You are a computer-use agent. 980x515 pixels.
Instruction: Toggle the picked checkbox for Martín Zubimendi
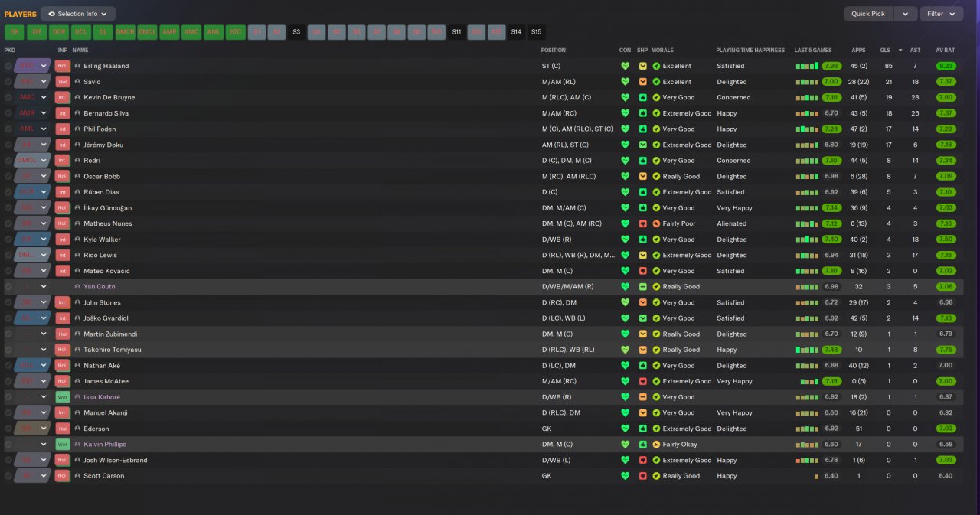(x=8, y=334)
